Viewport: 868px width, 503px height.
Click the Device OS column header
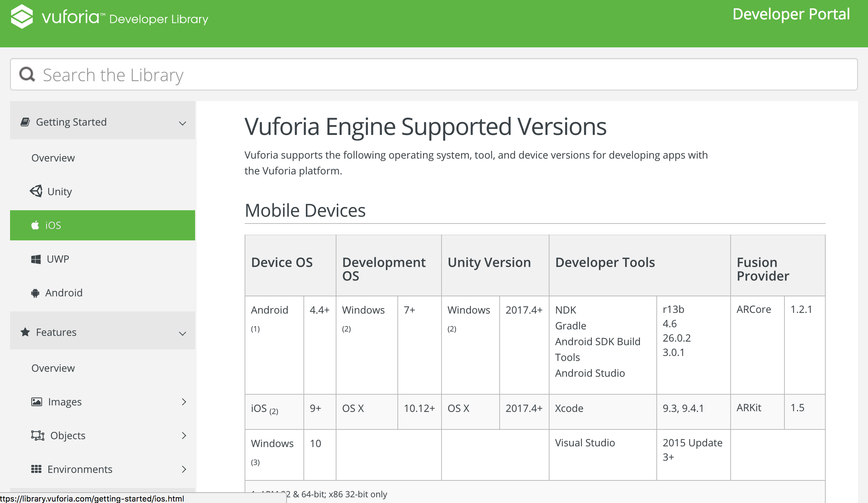[291, 265]
